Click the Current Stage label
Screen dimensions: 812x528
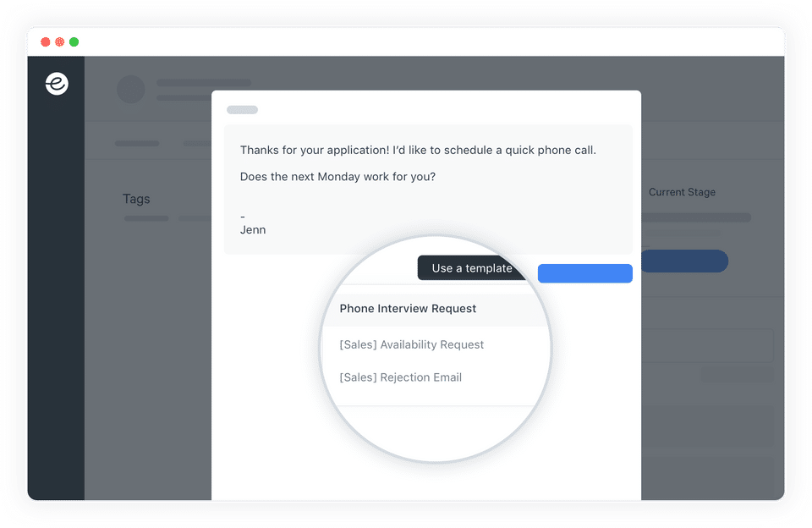682,192
